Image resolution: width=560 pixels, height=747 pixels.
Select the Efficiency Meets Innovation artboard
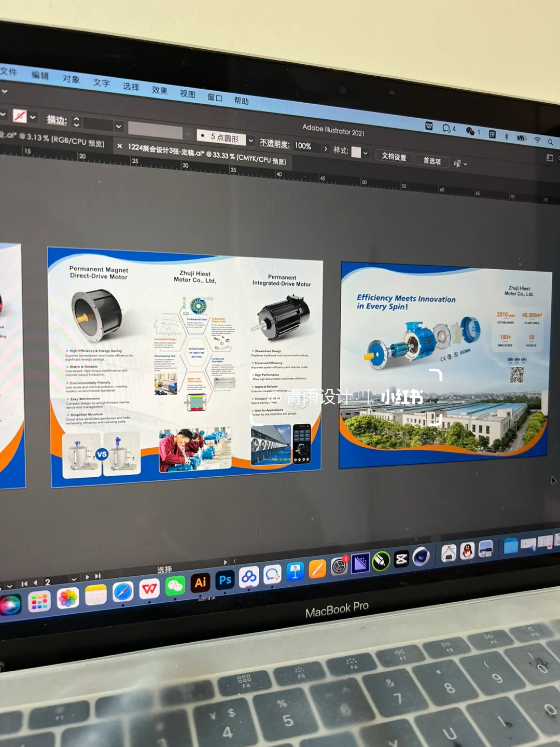[444, 366]
